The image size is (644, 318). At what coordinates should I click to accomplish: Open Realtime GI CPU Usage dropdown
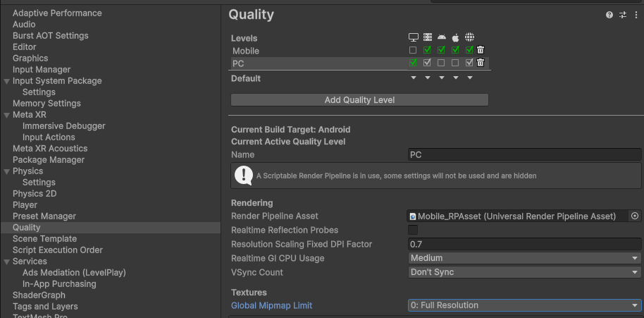pos(524,258)
